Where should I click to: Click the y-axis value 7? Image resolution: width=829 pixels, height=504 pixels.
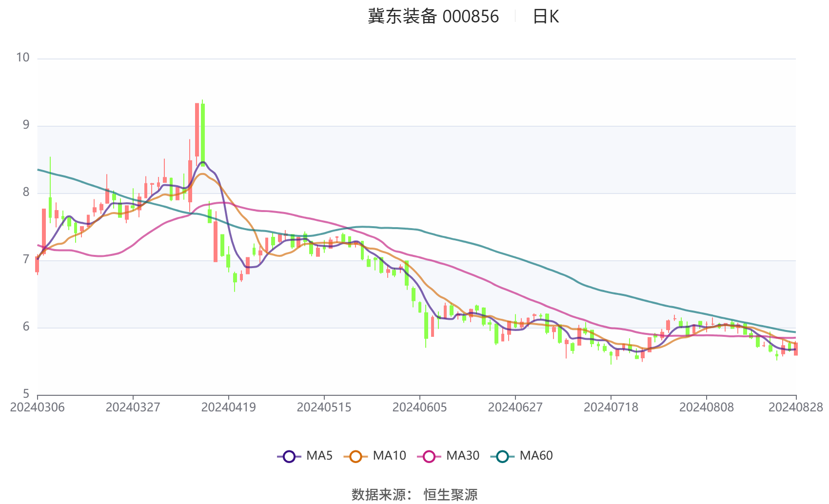tap(26, 259)
